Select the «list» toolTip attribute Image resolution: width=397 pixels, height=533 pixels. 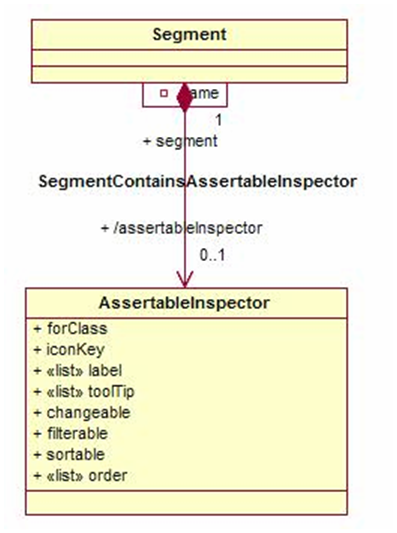point(84,392)
